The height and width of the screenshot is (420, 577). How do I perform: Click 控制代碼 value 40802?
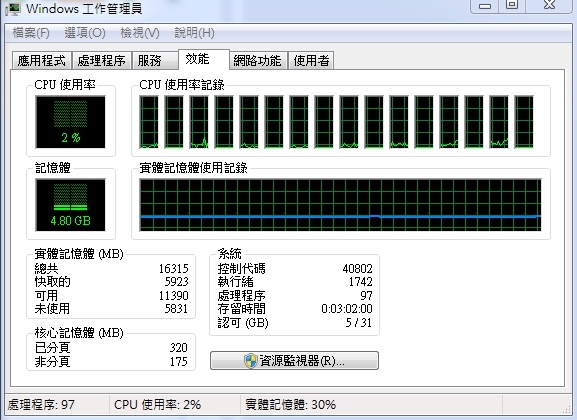tap(357, 269)
